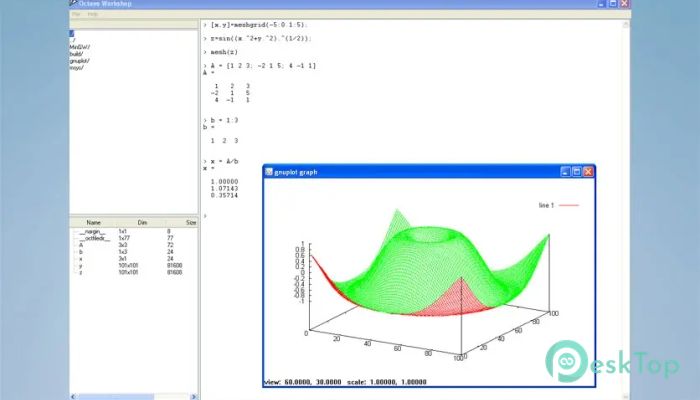This screenshot has height=400, width=700.
Task: Click the size value 72
Action: tap(170, 245)
